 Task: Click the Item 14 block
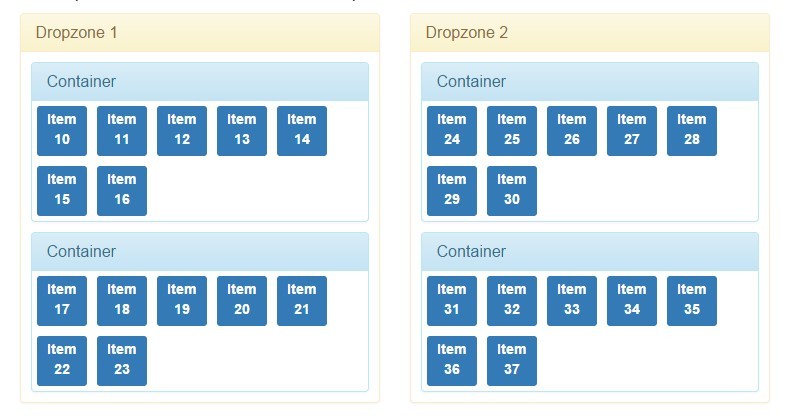302,131
